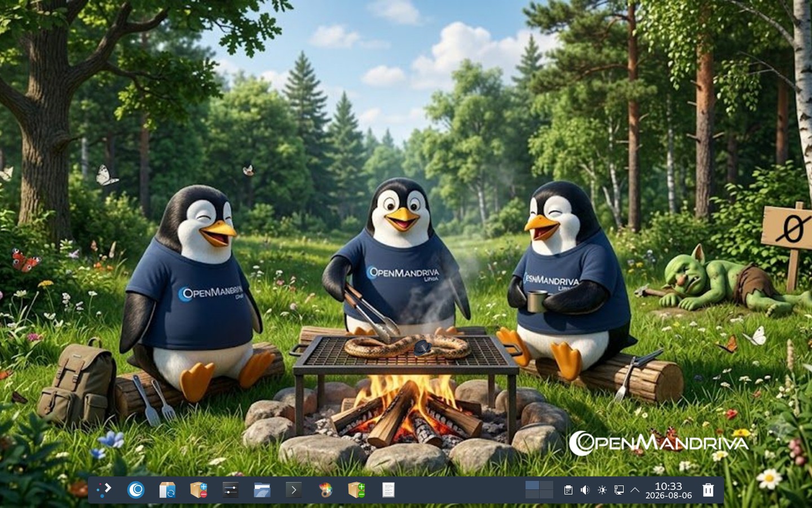The height and width of the screenshot is (508, 812).
Task: Open the text document editor icon
Action: [389, 489]
